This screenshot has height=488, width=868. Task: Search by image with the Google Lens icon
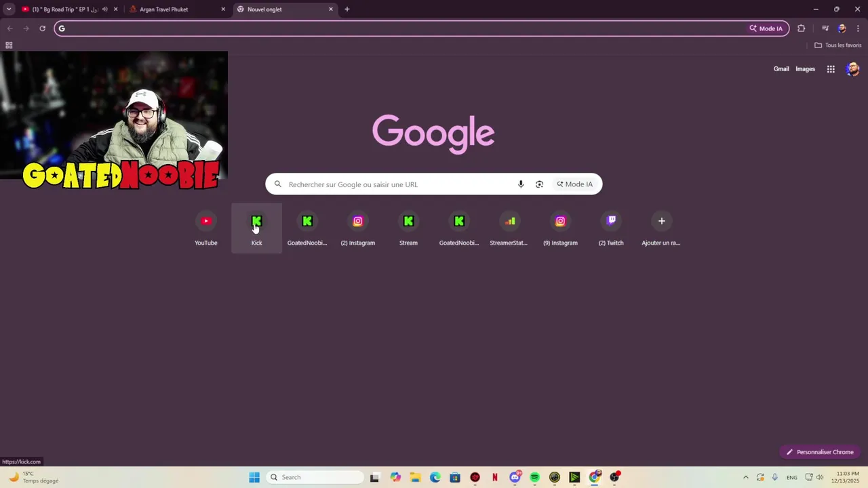pos(539,184)
